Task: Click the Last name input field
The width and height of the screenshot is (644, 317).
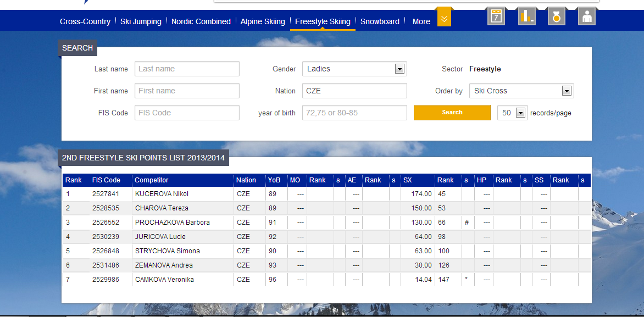Action: point(187,69)
